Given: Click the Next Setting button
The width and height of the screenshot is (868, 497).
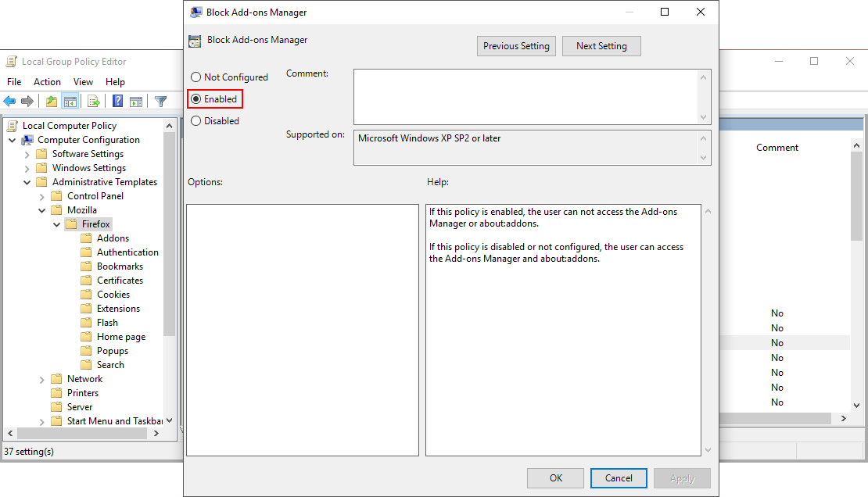Looking at the screenshot, I should pyautogui.click(x=601, y=46).
